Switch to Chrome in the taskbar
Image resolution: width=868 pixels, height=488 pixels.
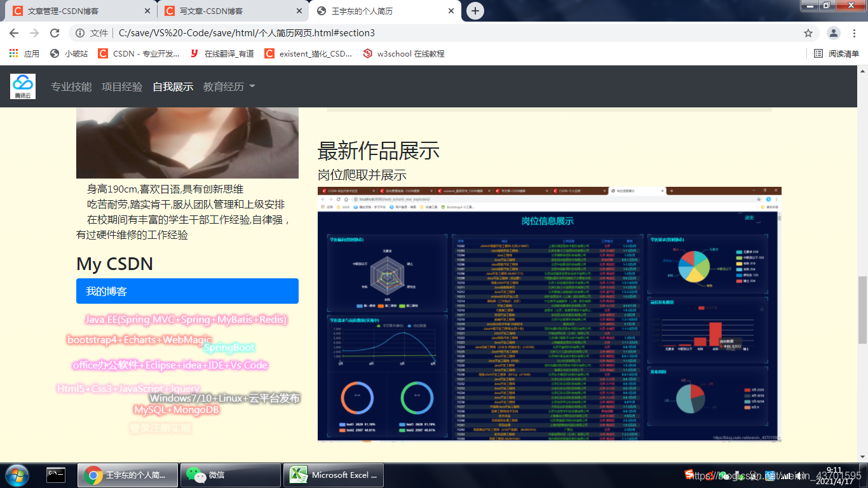click(127, 475)
